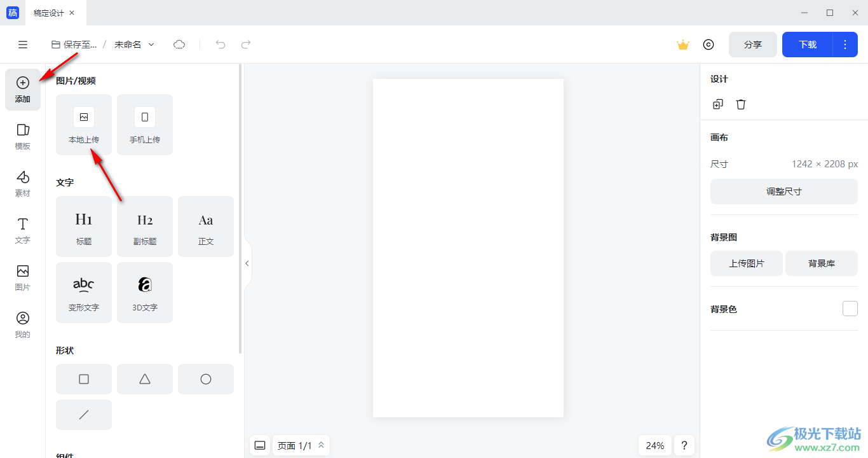This screenshot has height=458, width=868.
Task: Click the 分享 share button
Action: click(x=753, y=45)
